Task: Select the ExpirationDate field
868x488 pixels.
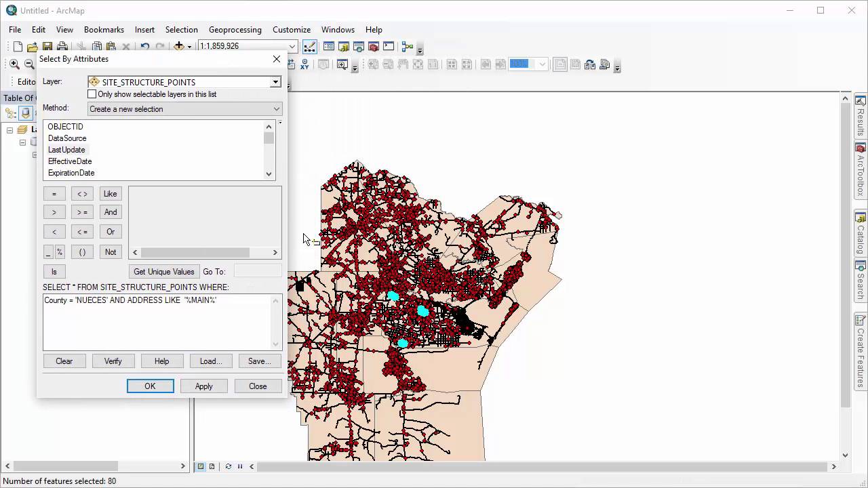Action: [71, 173]
